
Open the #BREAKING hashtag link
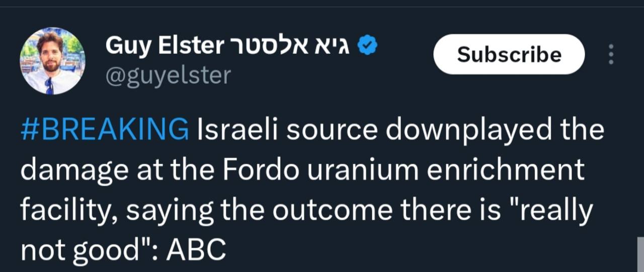pyautogui.click(x=105, y=130)
